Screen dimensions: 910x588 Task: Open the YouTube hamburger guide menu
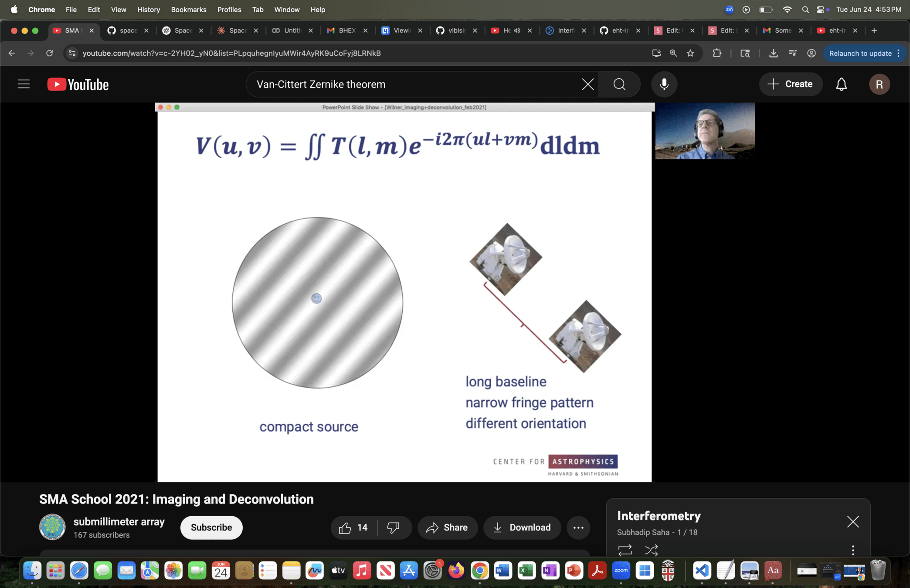click(x=24, y=84)
